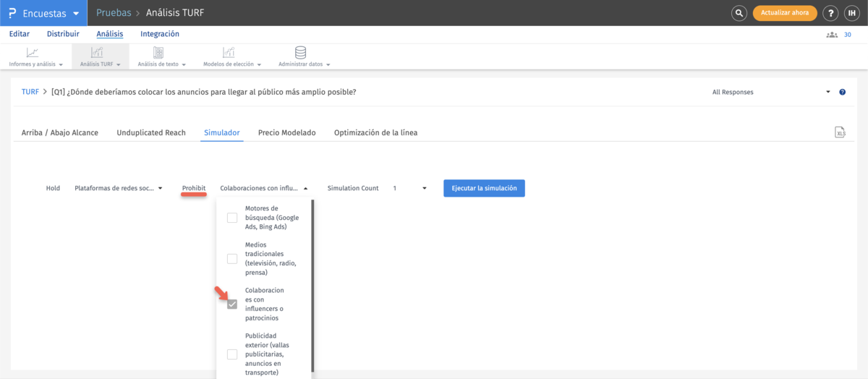This screenshot has width=868, height=379.
Task: Open the Pruebas breadcrumb link
Action: coord(114,13)
